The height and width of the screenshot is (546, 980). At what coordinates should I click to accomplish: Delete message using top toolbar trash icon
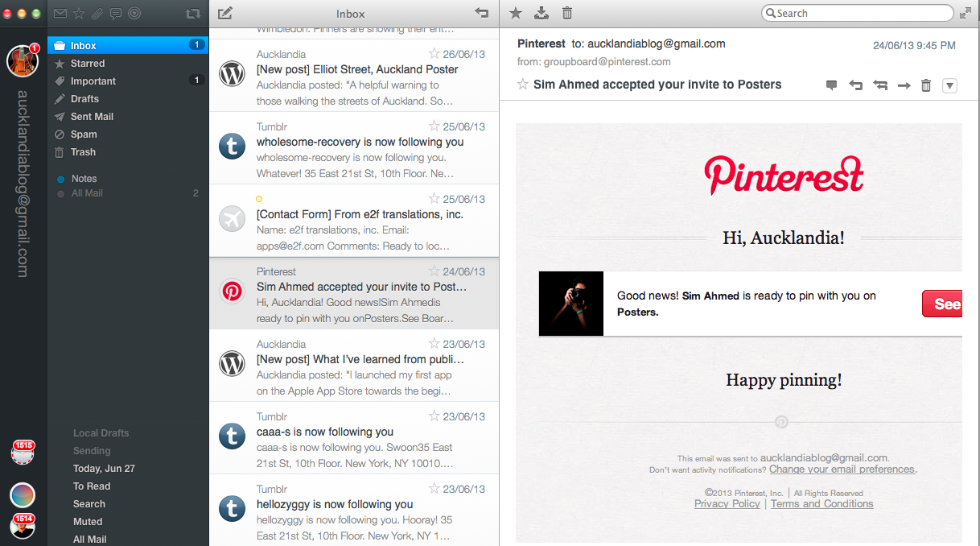tap(567, 13)
